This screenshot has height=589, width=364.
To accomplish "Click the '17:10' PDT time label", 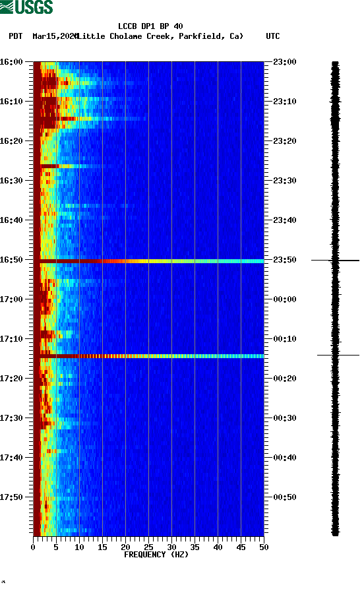I will pyautogui.click(x=11, y=339).
